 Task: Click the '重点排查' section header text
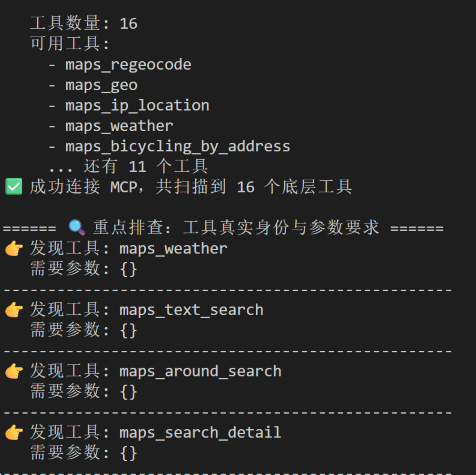point(236,228)
